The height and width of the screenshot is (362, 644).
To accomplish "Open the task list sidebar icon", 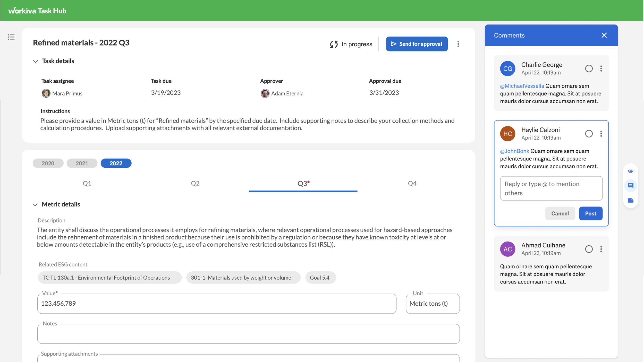I will tap(11, 37).
